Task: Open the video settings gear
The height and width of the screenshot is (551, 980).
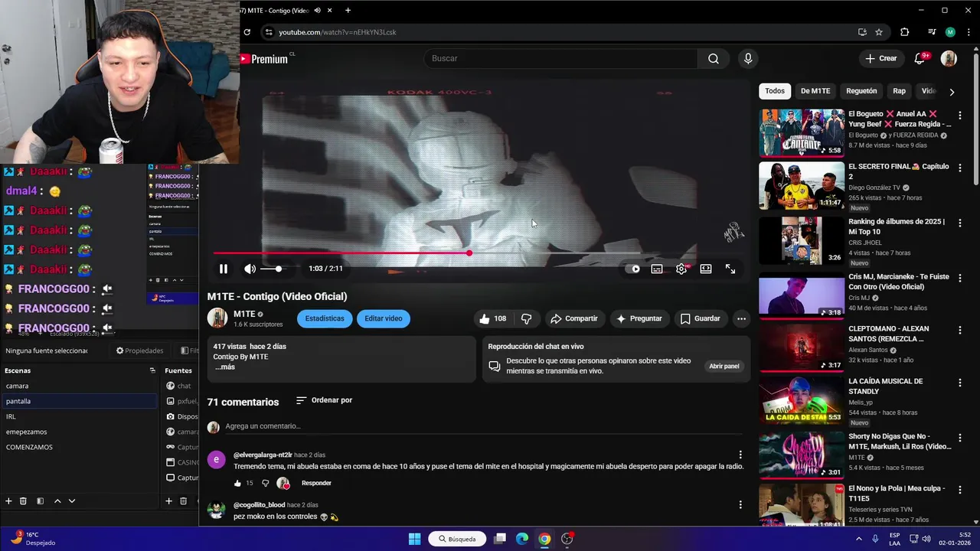Action: [681, 269]
